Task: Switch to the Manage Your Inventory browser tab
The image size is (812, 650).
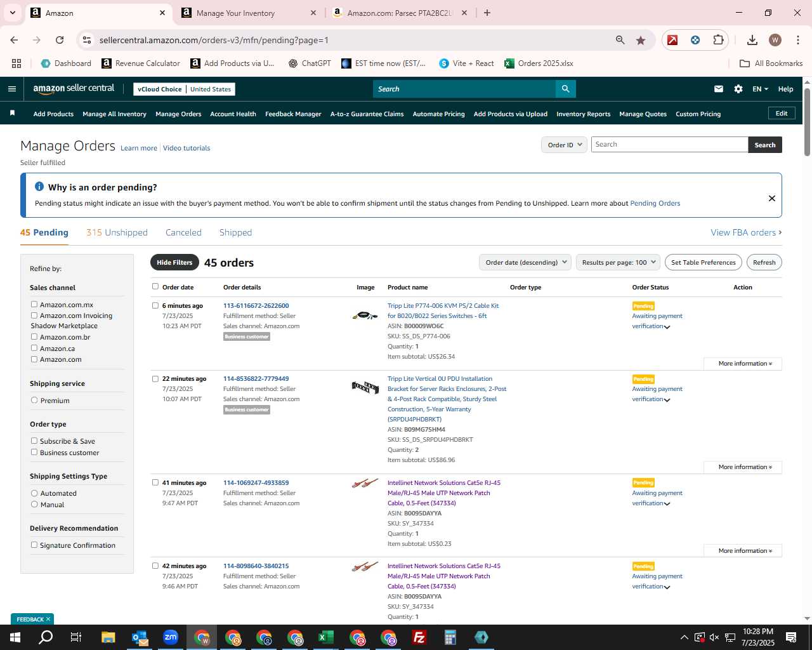Action: (249, 13)
